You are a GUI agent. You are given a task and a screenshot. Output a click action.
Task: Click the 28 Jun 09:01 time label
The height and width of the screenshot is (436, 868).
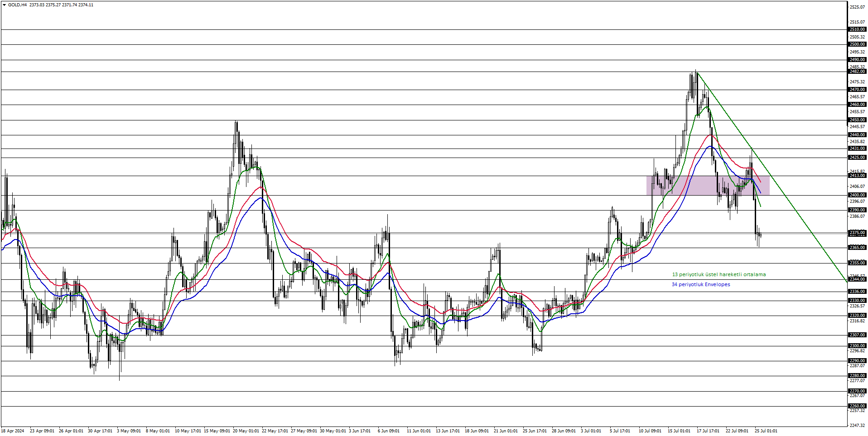tap(564, 431)
